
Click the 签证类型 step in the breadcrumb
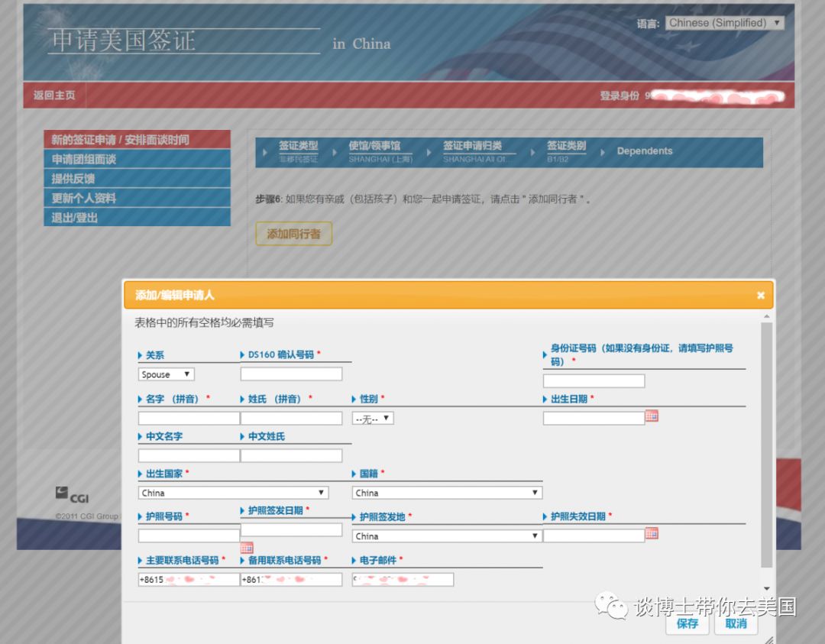click(299, 151)
